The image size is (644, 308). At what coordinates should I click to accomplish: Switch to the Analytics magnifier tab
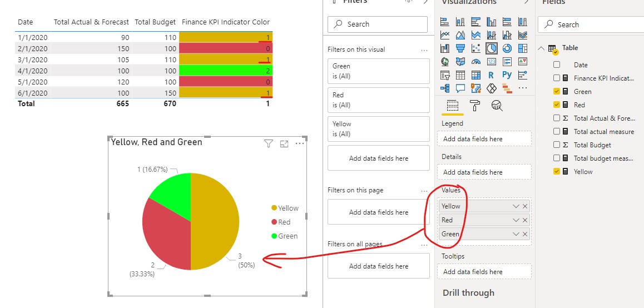(x=497, y=106)
